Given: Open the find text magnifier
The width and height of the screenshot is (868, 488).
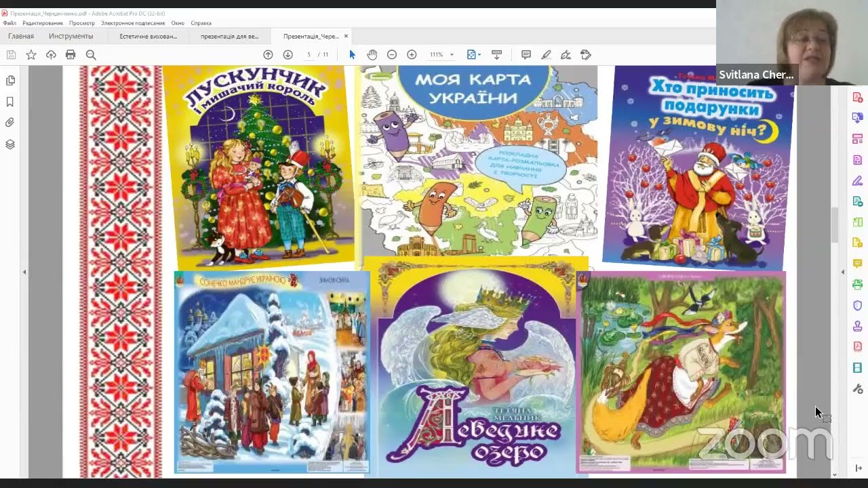Looking at the screenshot, I should (x=91, y=55).
